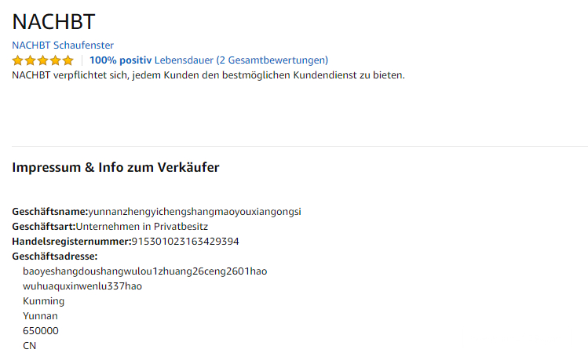Click the third rating star icon
588x364 pixels.
(x=43, y=60)
